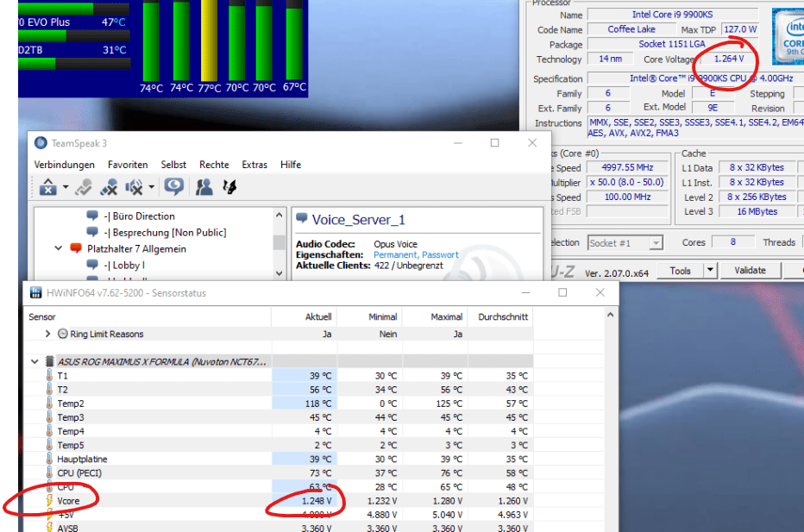Click Max TDP value 127.0 W

[x=740, y=29]
